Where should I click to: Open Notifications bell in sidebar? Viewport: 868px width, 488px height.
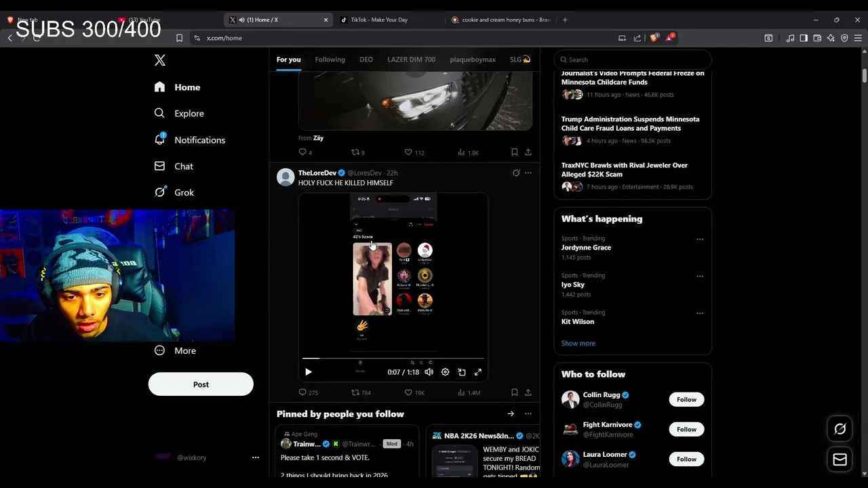(x=159, y=140)
